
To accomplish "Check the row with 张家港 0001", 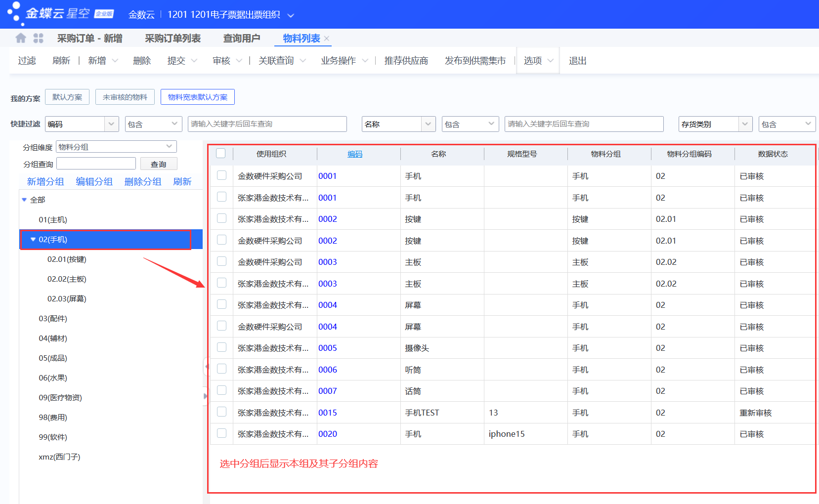I will pos(222,197).
